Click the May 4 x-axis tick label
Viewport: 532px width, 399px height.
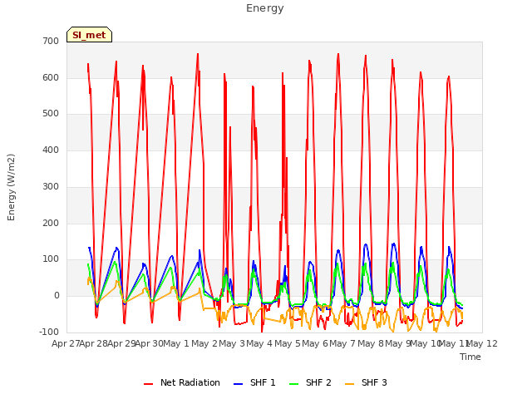click(x=259, y=343)
